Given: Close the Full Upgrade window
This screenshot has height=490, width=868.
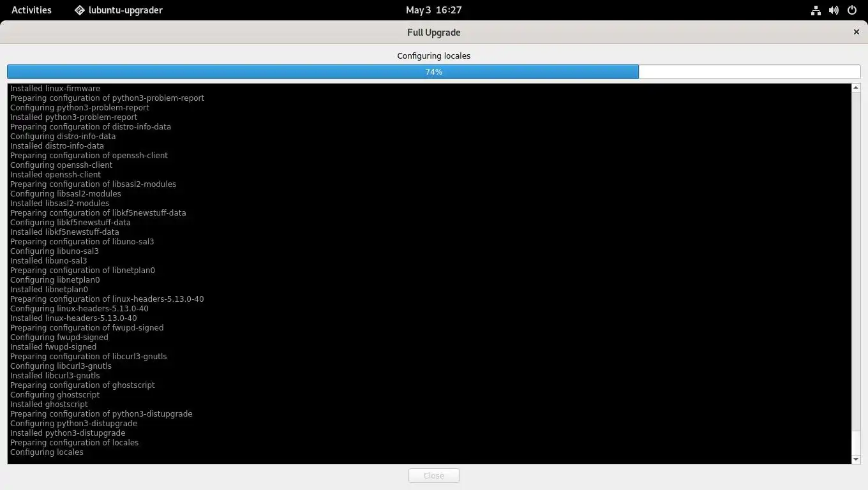Looking at the screenshot, I should [857, 32].
